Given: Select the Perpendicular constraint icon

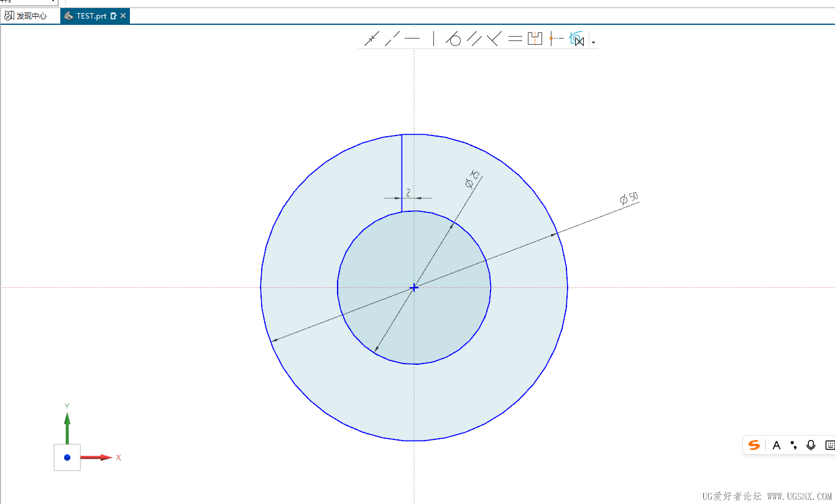Looking at the screenshot, I should click(494, 39).
